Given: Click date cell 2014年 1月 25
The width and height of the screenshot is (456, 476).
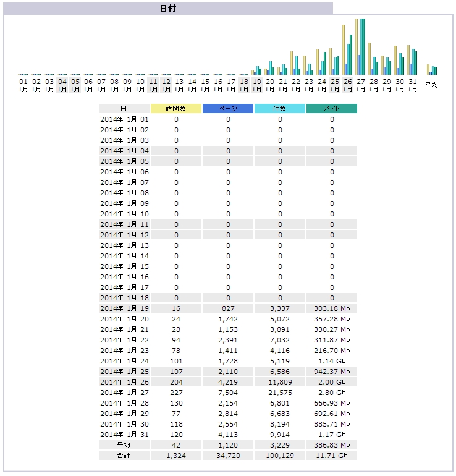Looking at the screenshot, I should tap(124, 372).
